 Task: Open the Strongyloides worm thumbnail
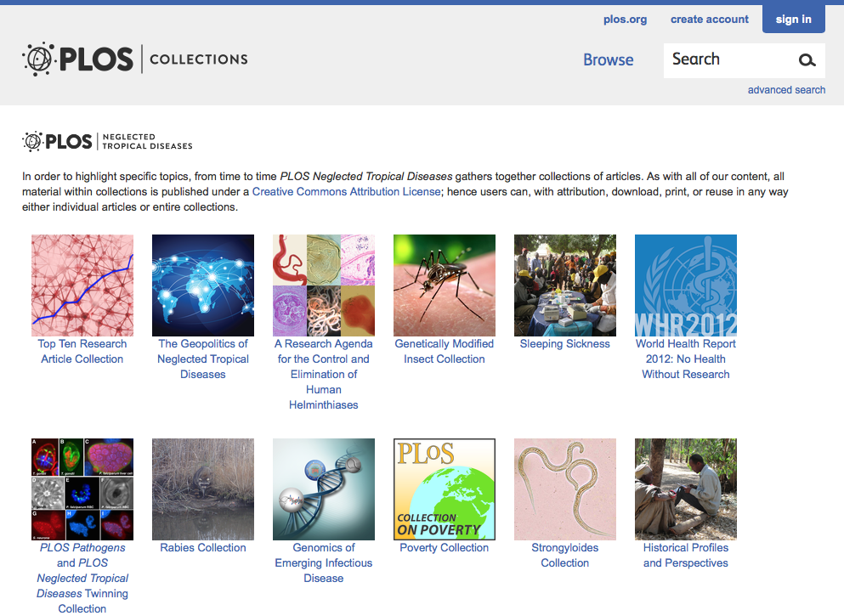564,489
